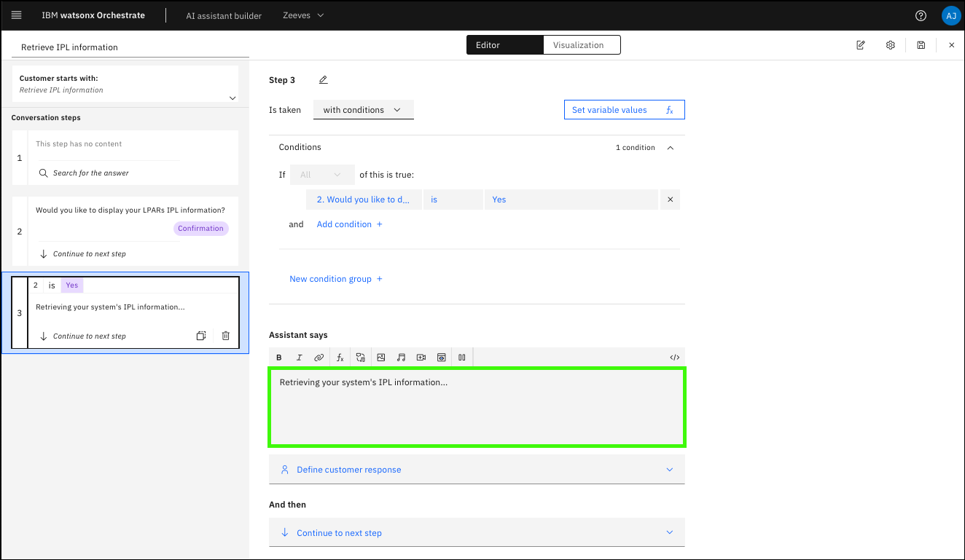This screenshot has width=965, height=560.
Task: Delete step 3 with the trash icon
Action: pos(225,336)
